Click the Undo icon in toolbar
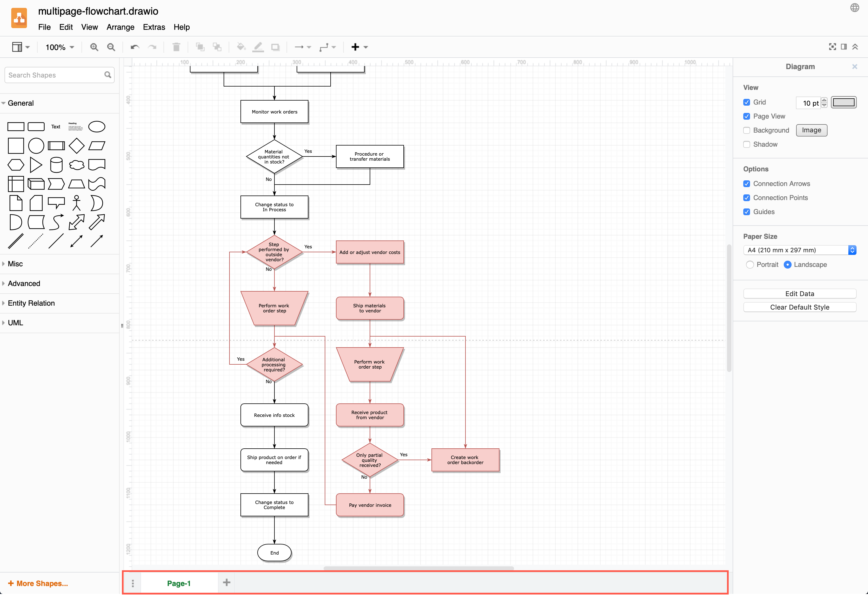Image resolution: width=868 pixels, height=595 pixels. tap(135, 47)
